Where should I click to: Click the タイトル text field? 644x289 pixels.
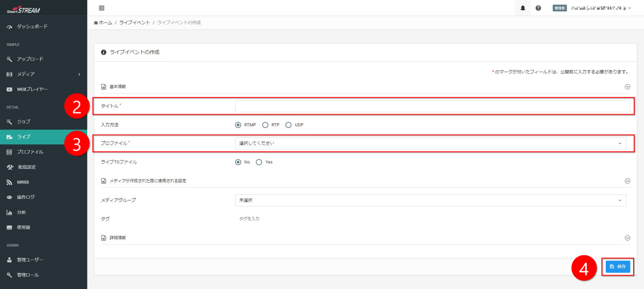point(432,107)
